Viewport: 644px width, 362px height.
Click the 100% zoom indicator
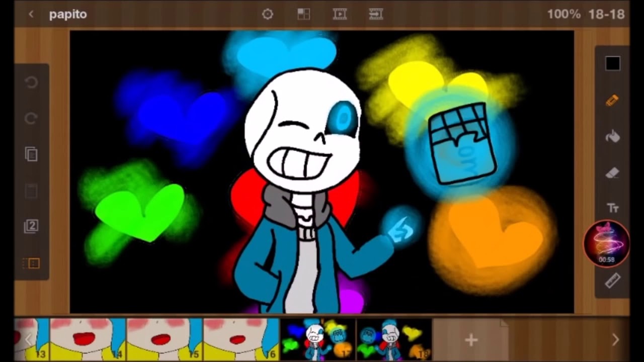[x=564, y=14]
